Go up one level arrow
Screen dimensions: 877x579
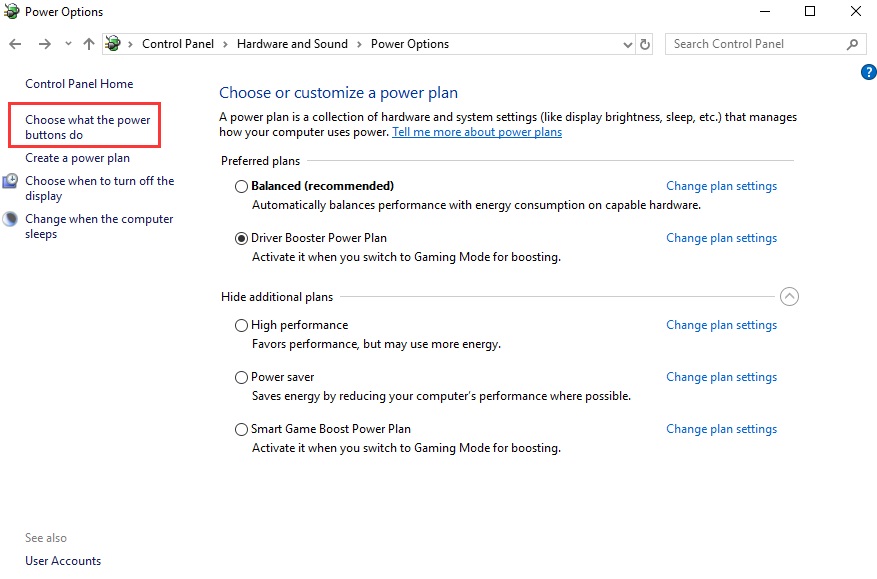(x=89, y=44)
